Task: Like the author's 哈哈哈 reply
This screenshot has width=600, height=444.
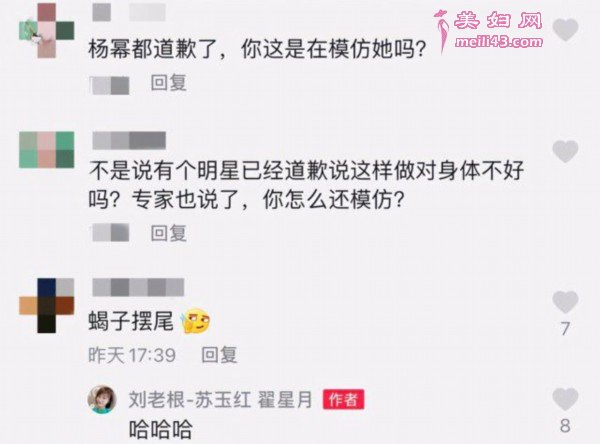Action: pos(565,398)
